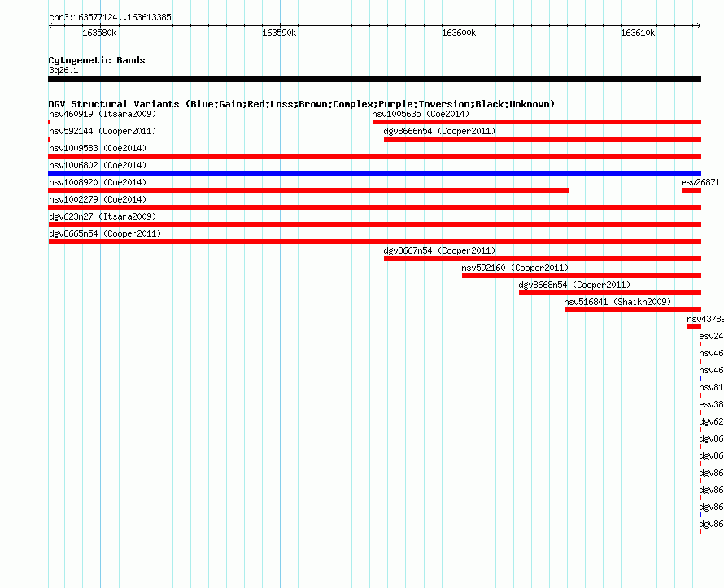Viewport: 724px width, 588px height.
Task: Click the nsv1005635 (Coe2014) label
Action: click(x=421, y=114)
